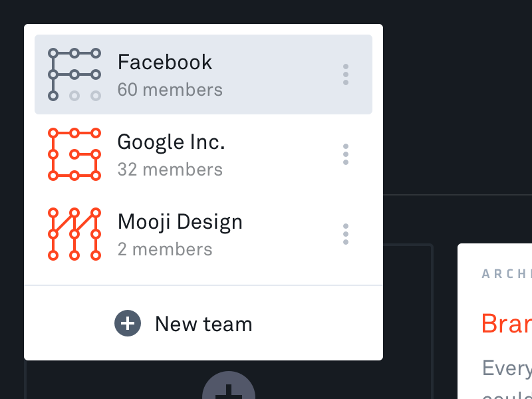This screenshot has height=399, width=532.
Task: Click "32 members" under Google Inc.
Action: [x=170, y=170]
